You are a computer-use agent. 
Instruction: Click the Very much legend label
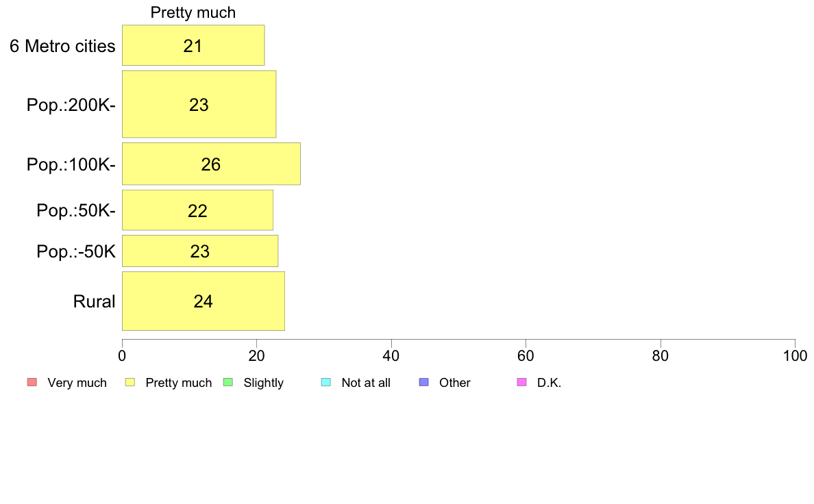(x=77, y=383)
